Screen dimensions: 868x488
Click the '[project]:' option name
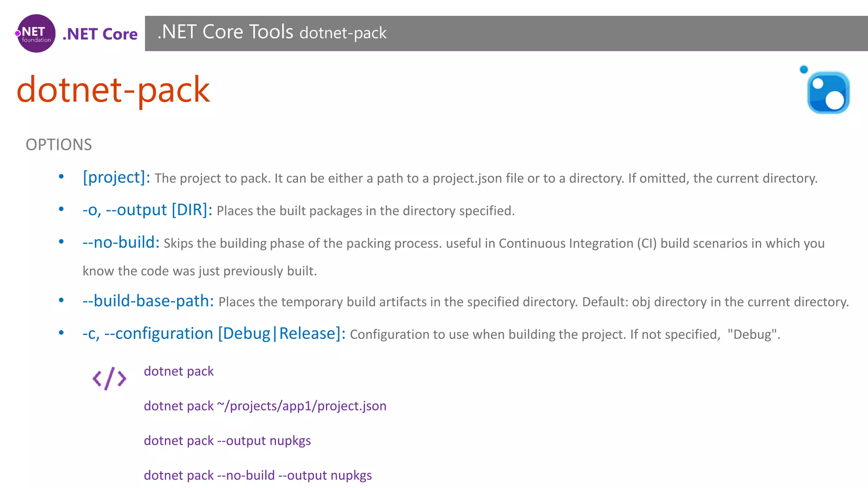point(116,177)
